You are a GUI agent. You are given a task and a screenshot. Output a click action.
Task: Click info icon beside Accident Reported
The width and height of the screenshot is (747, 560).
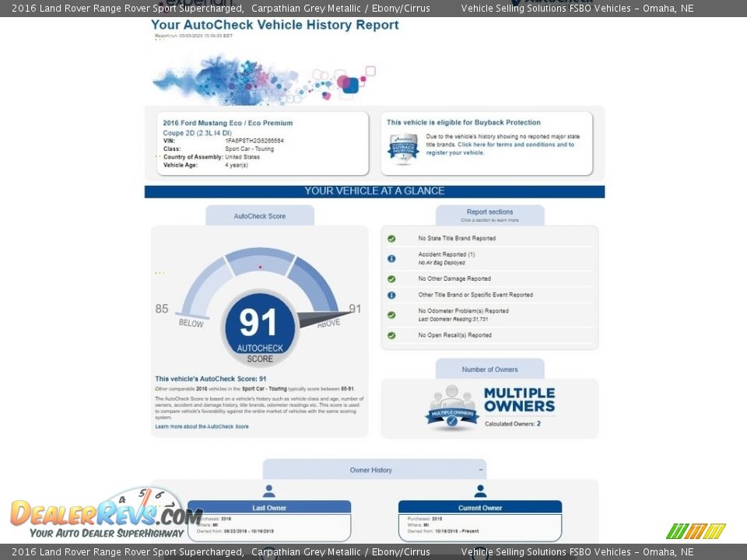(391, 258)
